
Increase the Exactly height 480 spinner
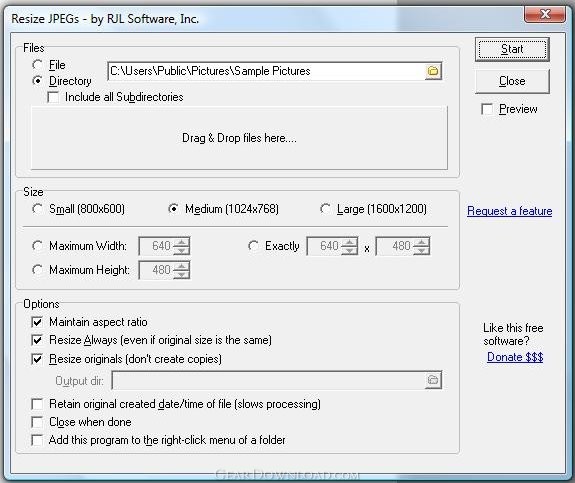(421, 242)
